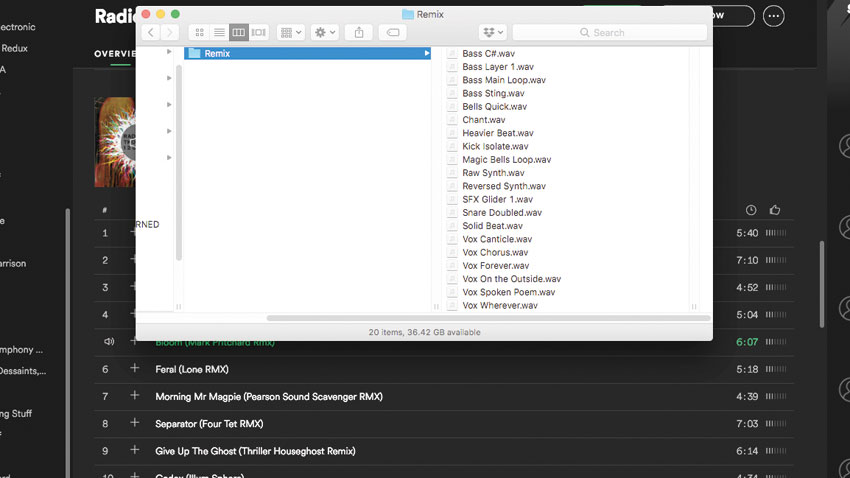
Task: Click the Finder search field
Action: [609, 33]
